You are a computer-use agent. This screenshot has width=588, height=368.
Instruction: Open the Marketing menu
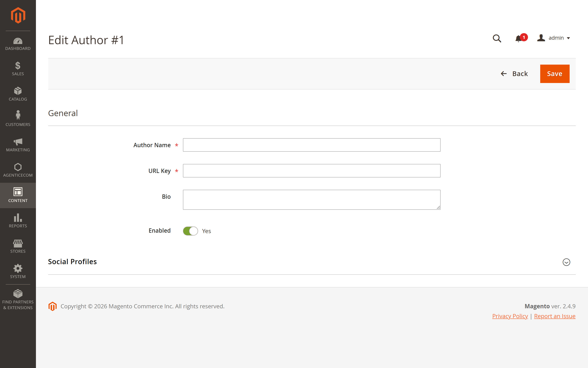(18, 145)
